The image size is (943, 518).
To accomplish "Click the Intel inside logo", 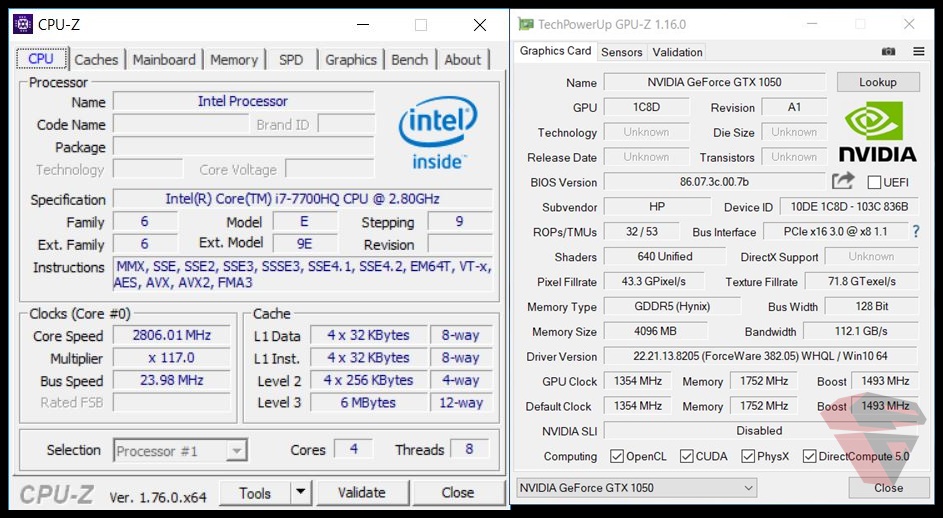I will (438, 132).
